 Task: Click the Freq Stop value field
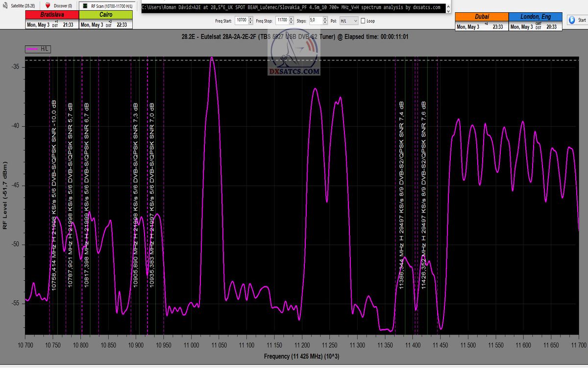pyautogui.click(x=281, y=21)
